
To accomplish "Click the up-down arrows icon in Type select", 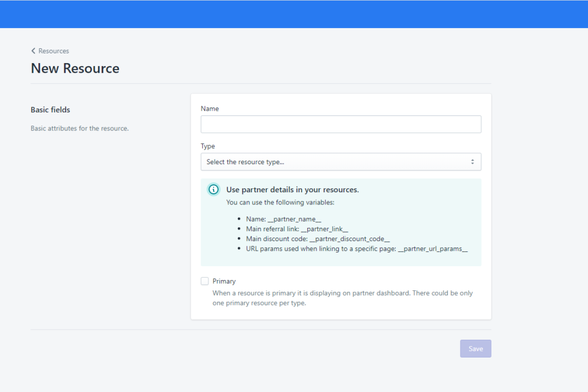I will [473, 162].
